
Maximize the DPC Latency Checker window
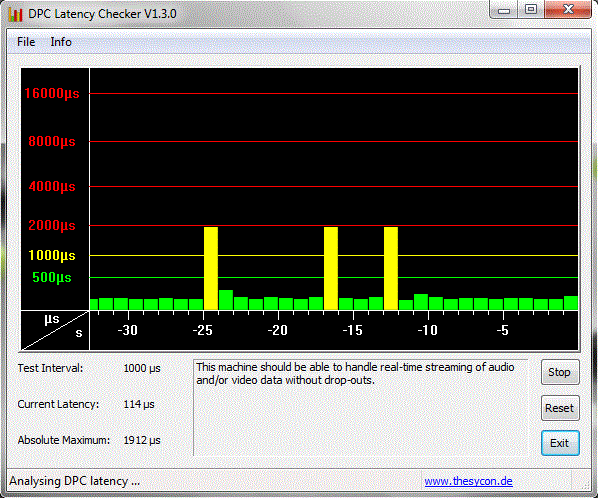(x=531, y=10)
